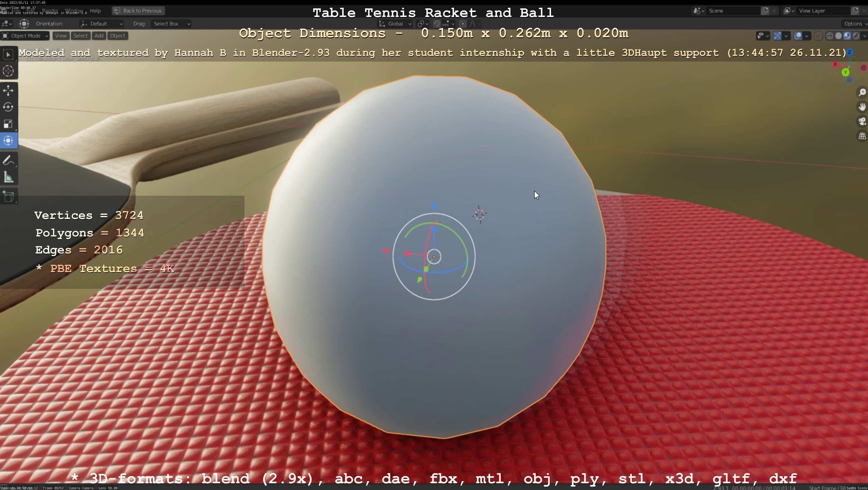Click the new scene duplicate icon
The width and height of the screenshot is (868, 490).
[765, 11]
